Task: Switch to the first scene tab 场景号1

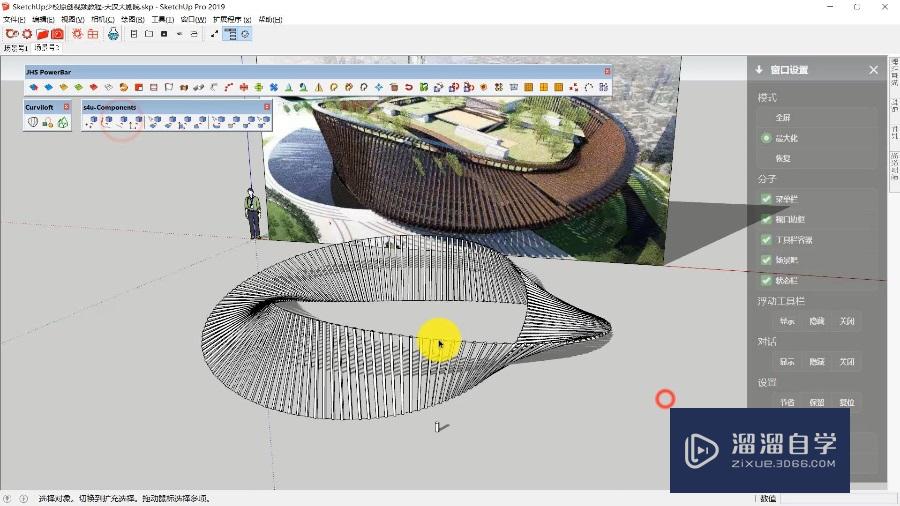Action: (x=15, y=48)
